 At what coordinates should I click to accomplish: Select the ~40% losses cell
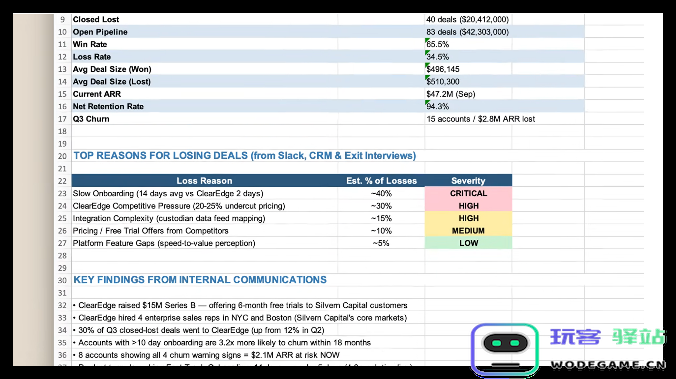tap(381, 193)
